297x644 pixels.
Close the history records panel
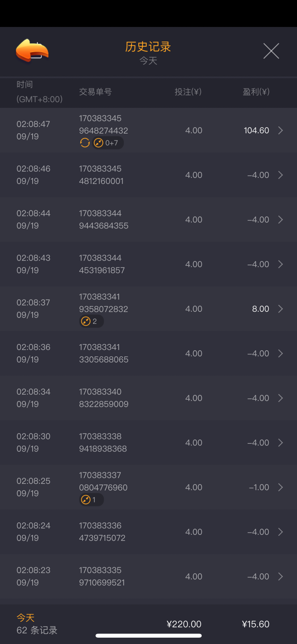[271, 51]
